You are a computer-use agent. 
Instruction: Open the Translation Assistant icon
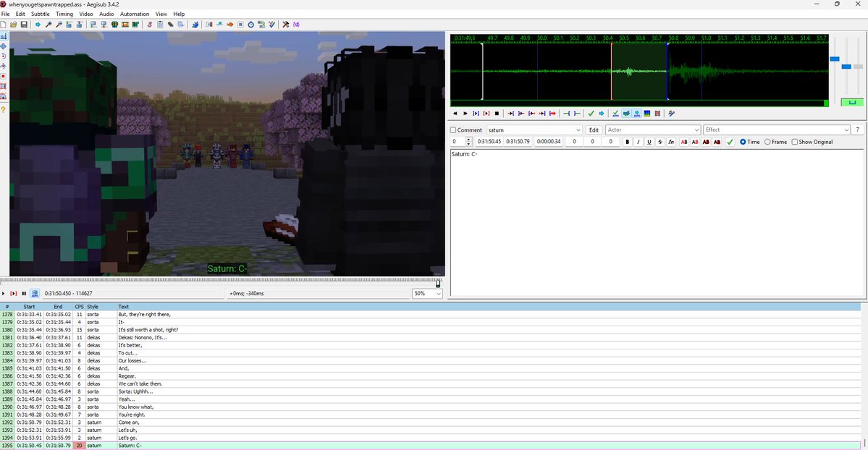pyautogui.click(x=229, y=25)
